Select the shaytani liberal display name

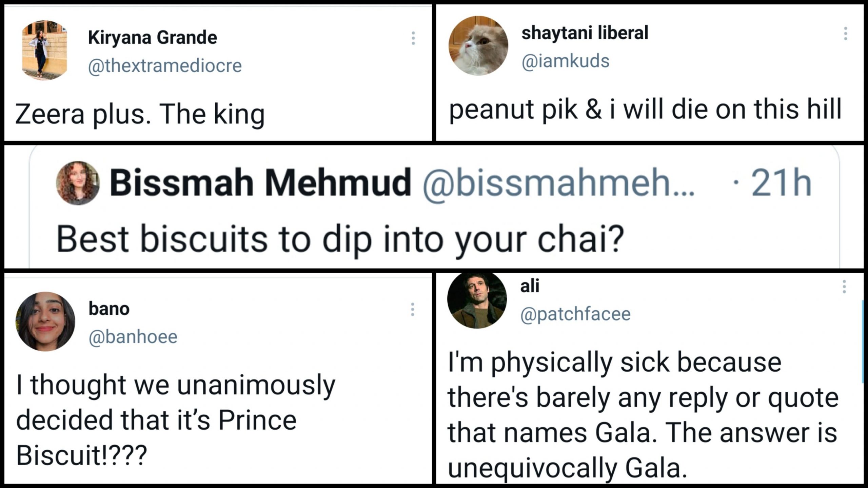pyautogui.click(x=585, y=33)
